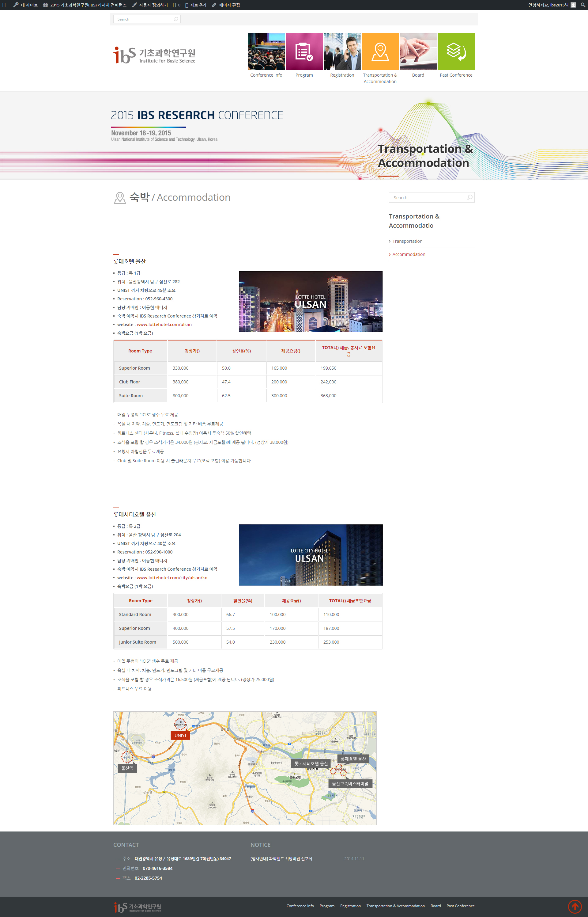
Task: Click footer Past Conference link
Action: tap(461, 906)
